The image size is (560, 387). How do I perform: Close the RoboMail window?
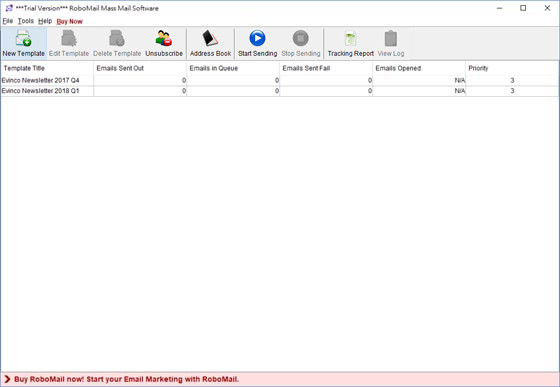point(547,8)
